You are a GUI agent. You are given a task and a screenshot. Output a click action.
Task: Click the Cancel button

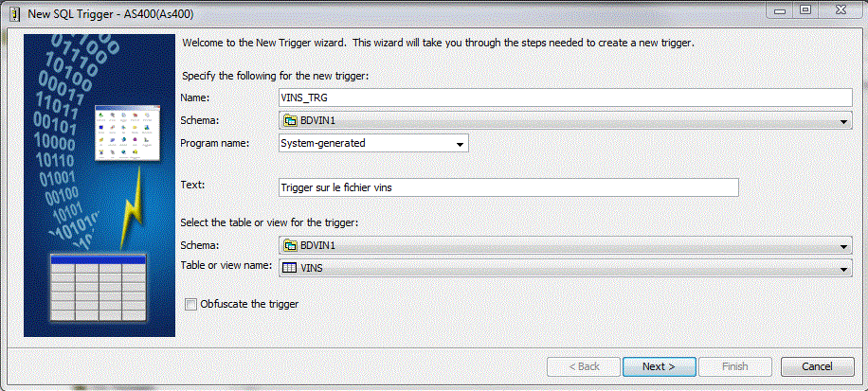point(817,366)
